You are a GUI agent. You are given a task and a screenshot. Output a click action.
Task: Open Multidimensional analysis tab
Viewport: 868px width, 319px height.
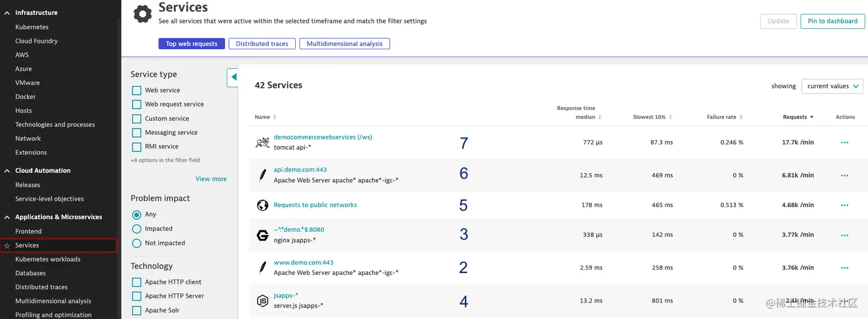(344, 44)
